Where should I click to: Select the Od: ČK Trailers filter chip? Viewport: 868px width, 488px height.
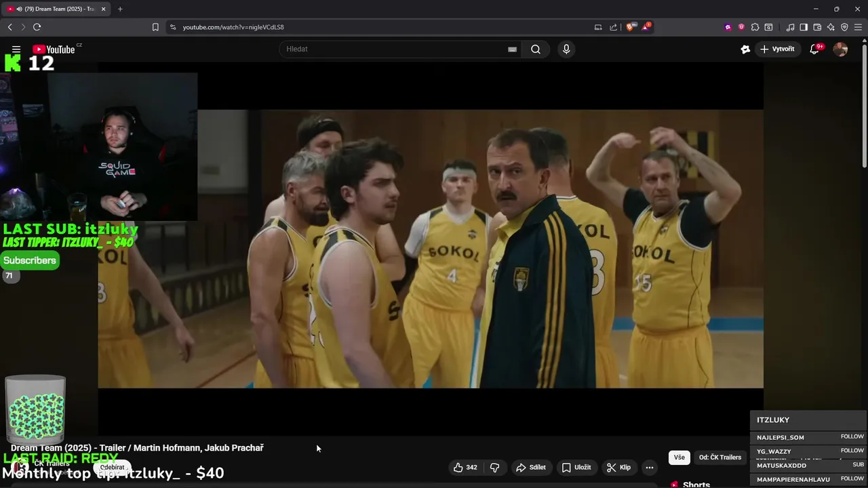(720, 457)
